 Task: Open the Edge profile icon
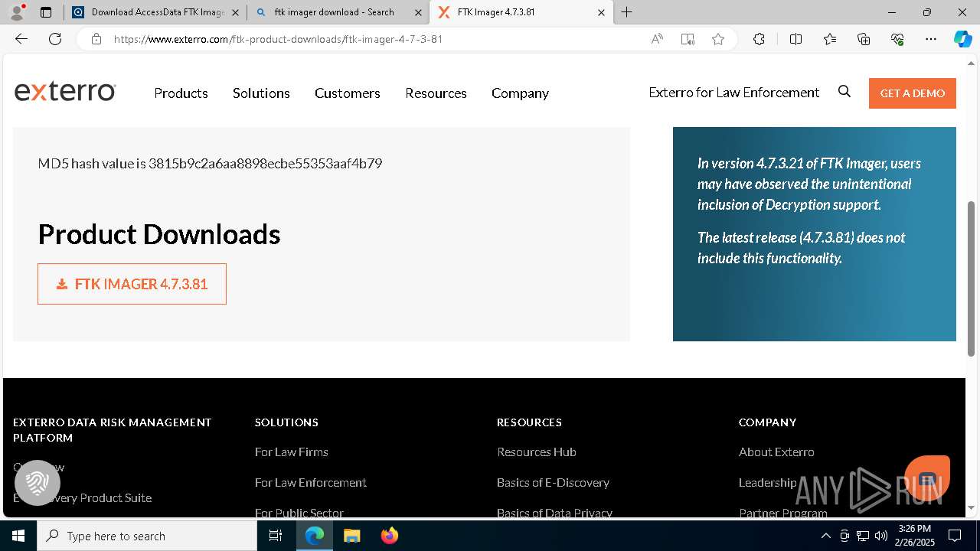tap(17, 12)
